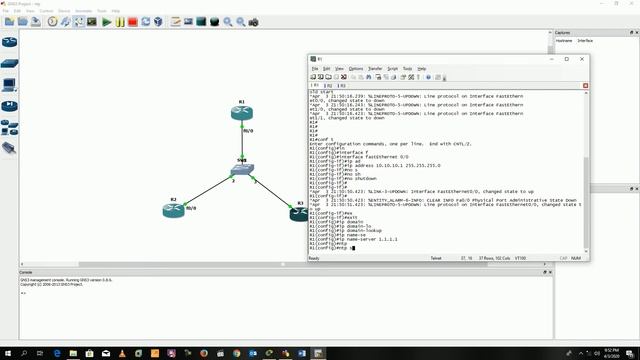The image size is (640, 360).
Task: Open the Tools menu in terminal window
Action: point(407,69)
